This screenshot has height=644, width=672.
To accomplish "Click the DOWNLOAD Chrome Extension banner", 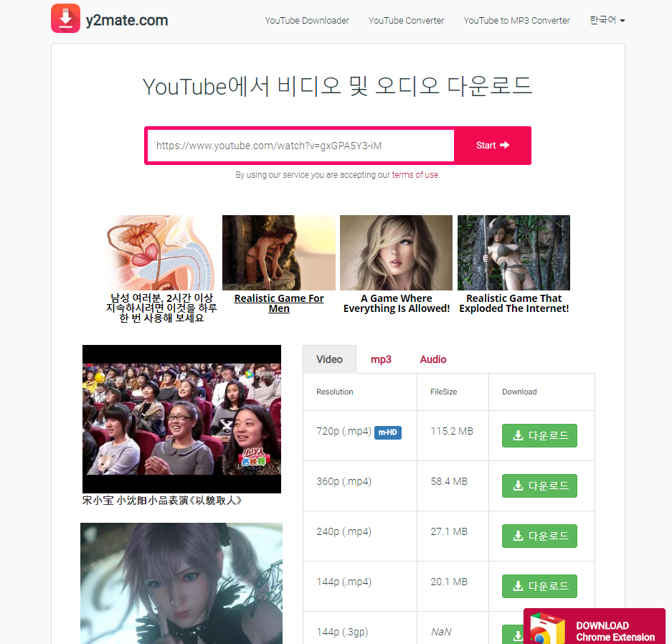I will (x=595, y=626).
